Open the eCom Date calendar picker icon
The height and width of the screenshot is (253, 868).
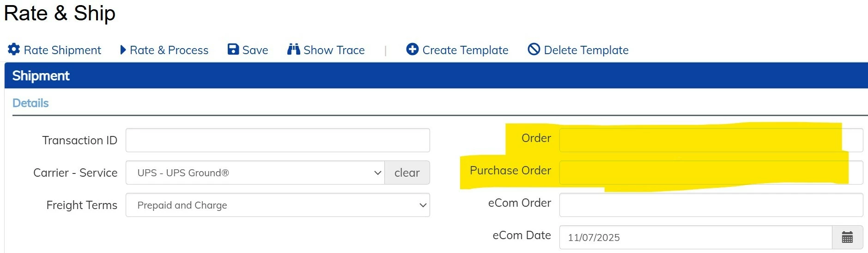(x=847, y=237)
